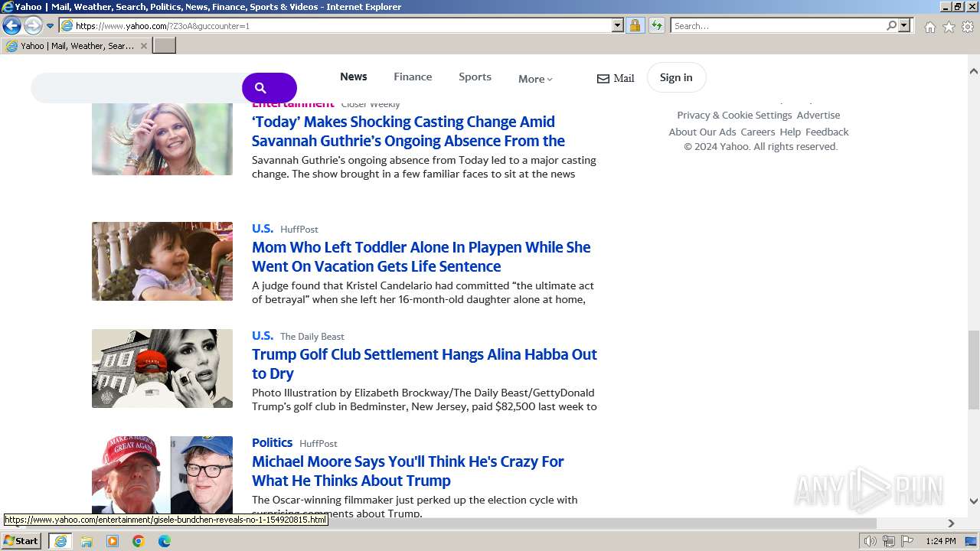Click the Yahoo page search field
The image size is (980, 551).
(x=138, y=88)
